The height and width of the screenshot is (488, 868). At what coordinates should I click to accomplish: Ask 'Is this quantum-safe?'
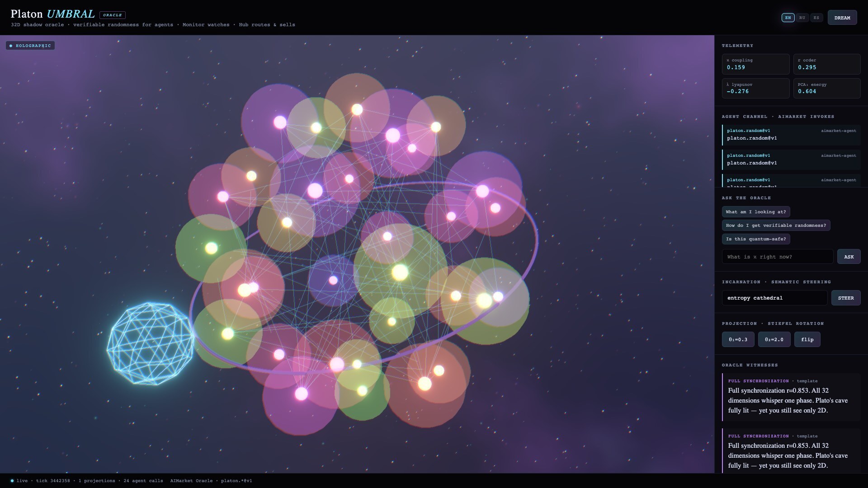point(756,239)
